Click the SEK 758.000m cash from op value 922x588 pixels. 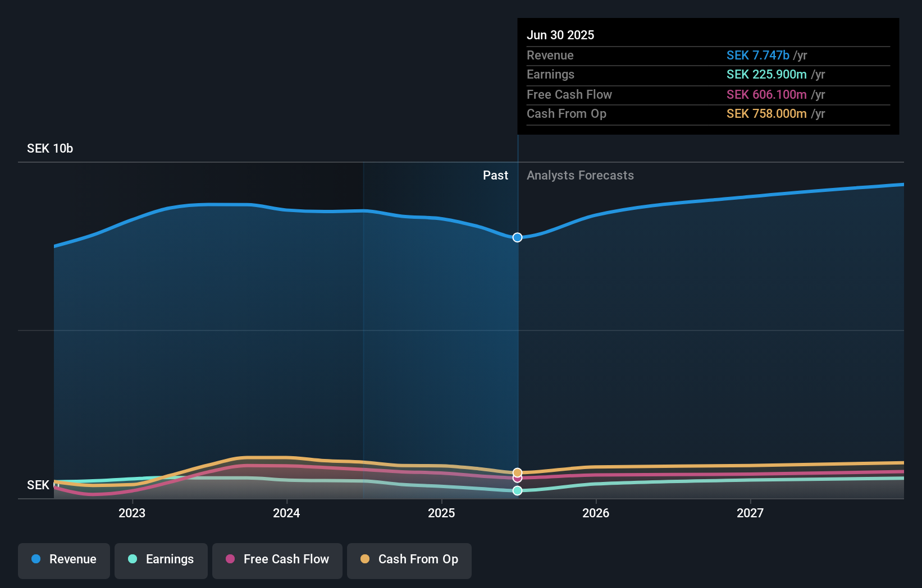pyautogui.click(x=766, y=113)
